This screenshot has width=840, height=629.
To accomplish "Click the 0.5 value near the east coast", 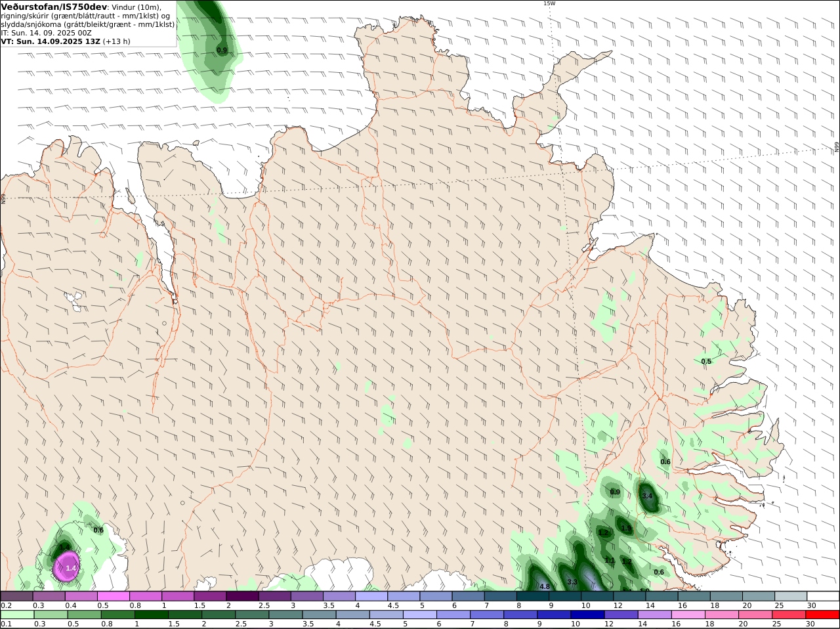I will [x=706, y=361].
